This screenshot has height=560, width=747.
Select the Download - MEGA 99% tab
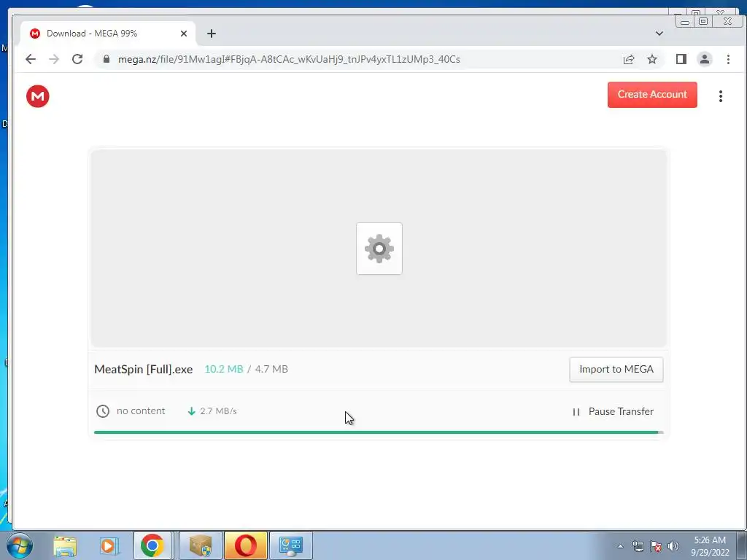(x=108, y=34)
